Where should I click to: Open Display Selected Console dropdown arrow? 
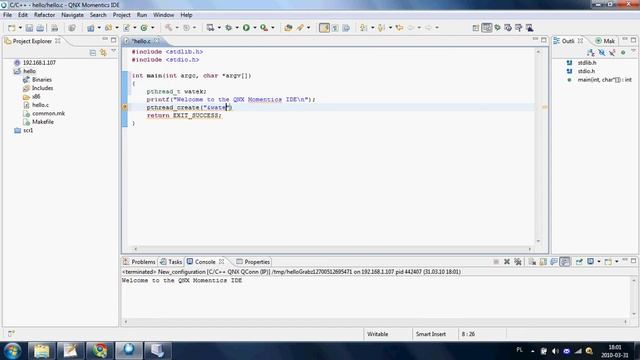click(x=599, y=262)
